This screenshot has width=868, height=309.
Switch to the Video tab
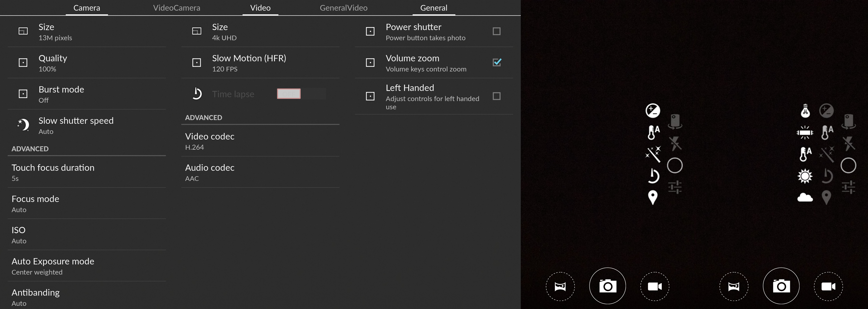260,8
